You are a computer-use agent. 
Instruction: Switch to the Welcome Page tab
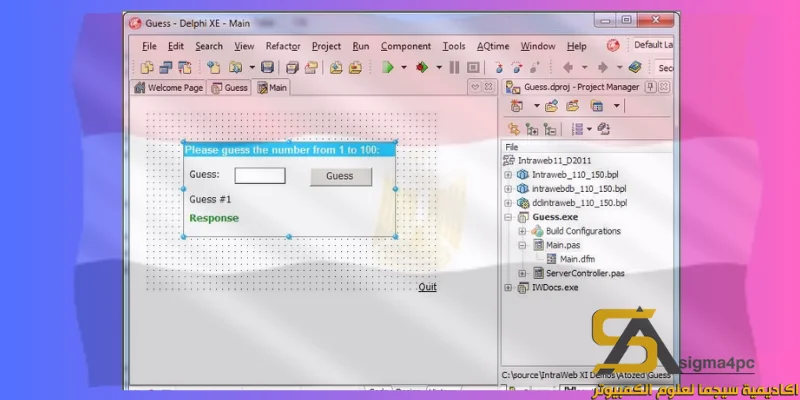(x=168, y=88)
